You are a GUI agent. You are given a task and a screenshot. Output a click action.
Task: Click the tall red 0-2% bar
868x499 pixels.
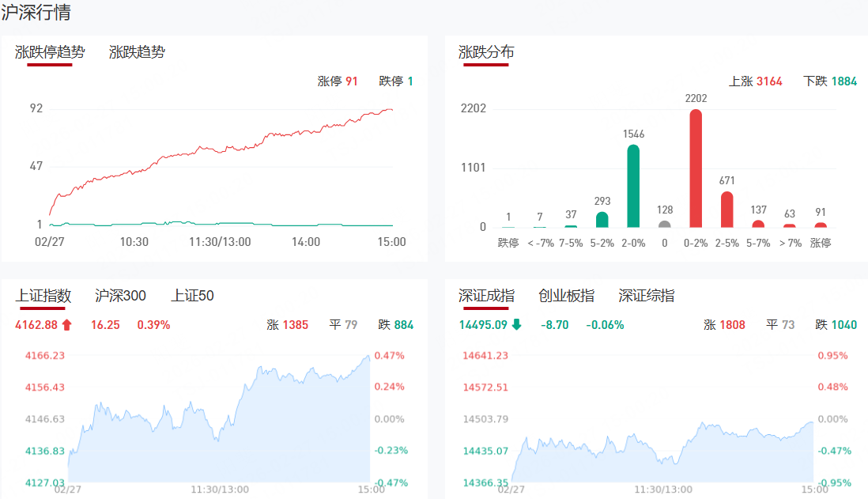[696, 168]
